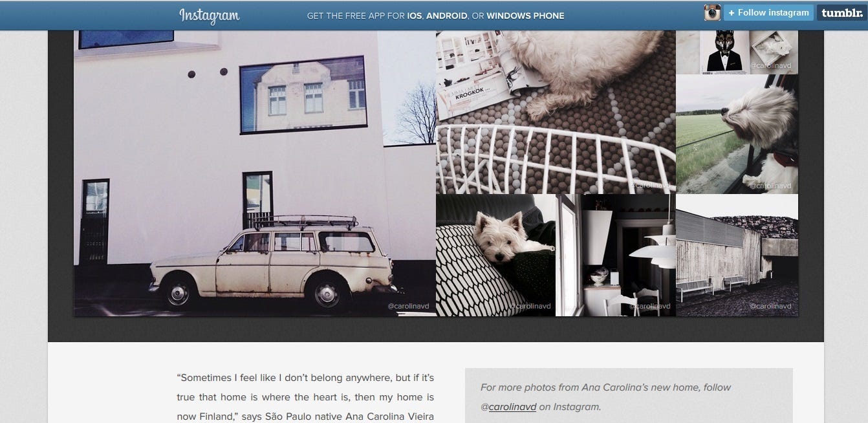The image size is (868, 423).
Task: Open the wooden building exterior photo
Action: click(737, 255)
